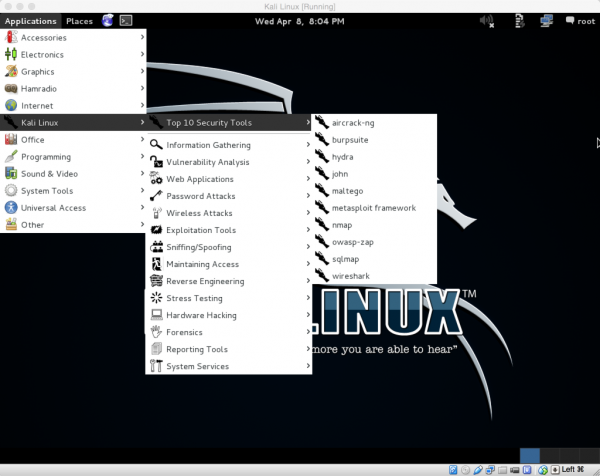This screenshot has height=476, width=600.
Task: Expand arrow next to Information Gathering
Action: click(x=308, y=145)
